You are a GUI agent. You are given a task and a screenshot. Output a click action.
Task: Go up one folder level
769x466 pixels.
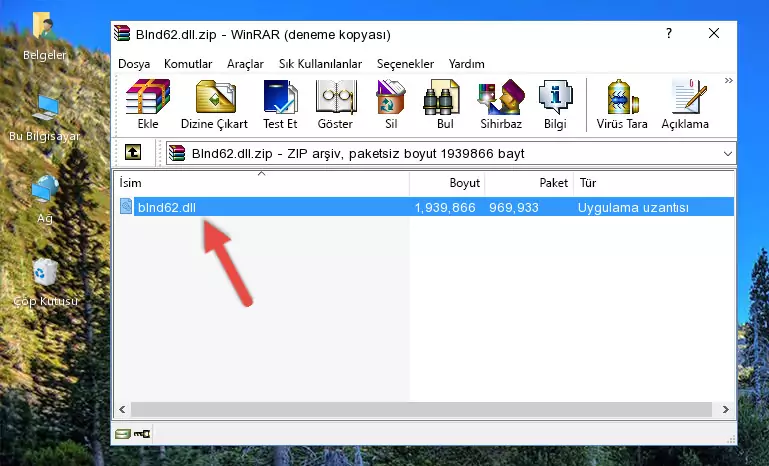pyautogui.click(x=132, y=153)
